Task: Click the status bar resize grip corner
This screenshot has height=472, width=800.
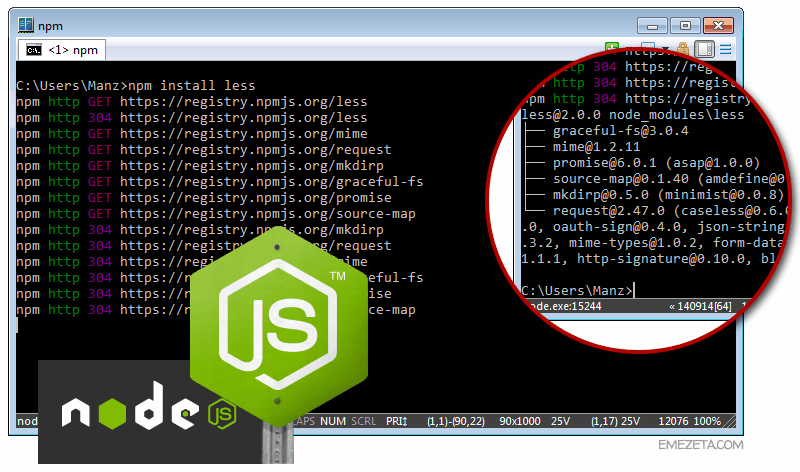Action: pos(730,422)
